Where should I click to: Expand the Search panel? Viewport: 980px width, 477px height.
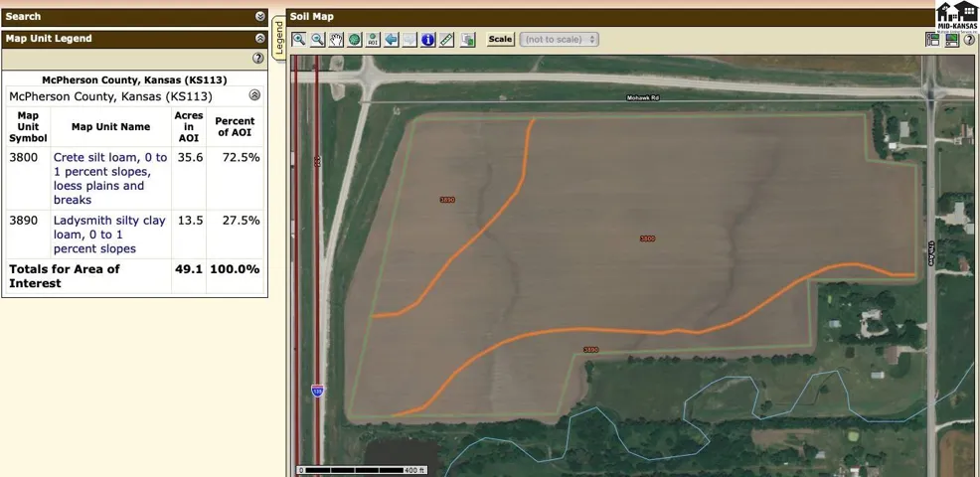click(260, 17)
